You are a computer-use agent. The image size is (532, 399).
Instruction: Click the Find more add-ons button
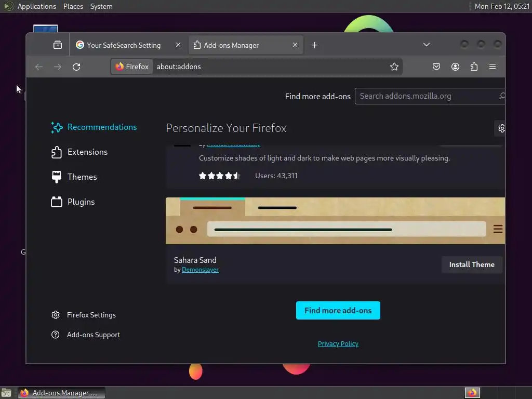click(x=338, y=311)
